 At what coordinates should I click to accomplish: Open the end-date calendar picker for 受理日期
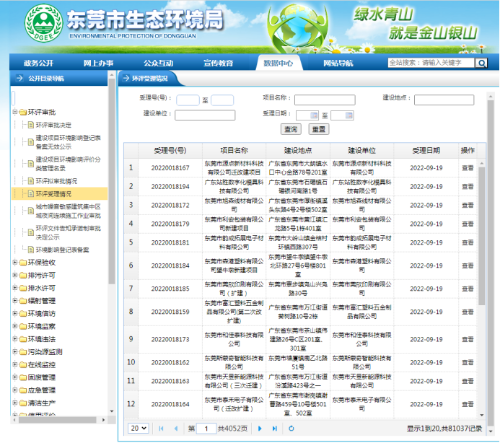coord(349,115)
